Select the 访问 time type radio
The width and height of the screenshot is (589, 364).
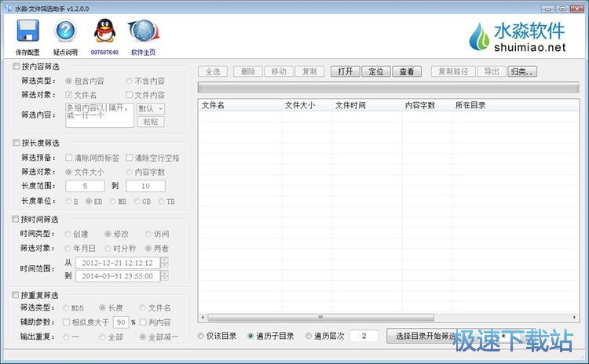pos(148,234)
